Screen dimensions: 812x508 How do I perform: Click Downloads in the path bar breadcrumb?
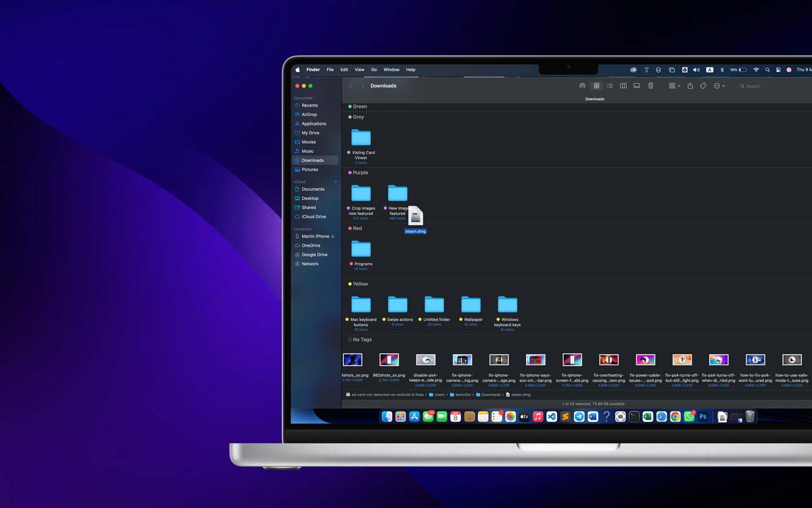click(490, 394)
